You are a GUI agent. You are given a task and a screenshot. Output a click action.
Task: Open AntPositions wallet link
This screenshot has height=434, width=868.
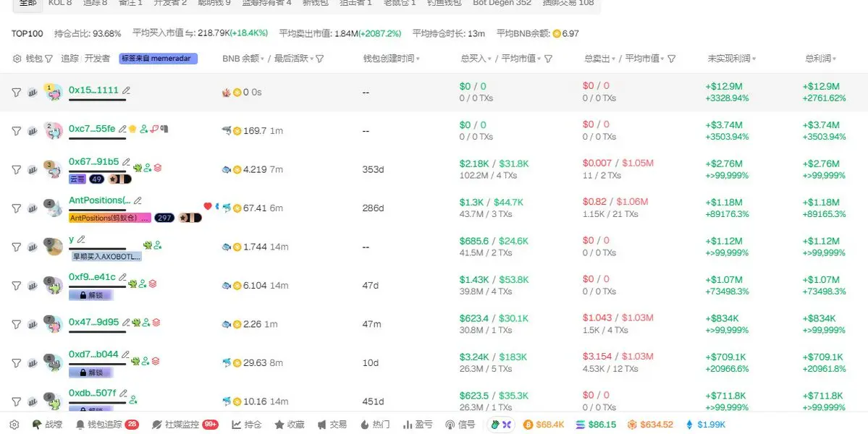tap(100, 200)
